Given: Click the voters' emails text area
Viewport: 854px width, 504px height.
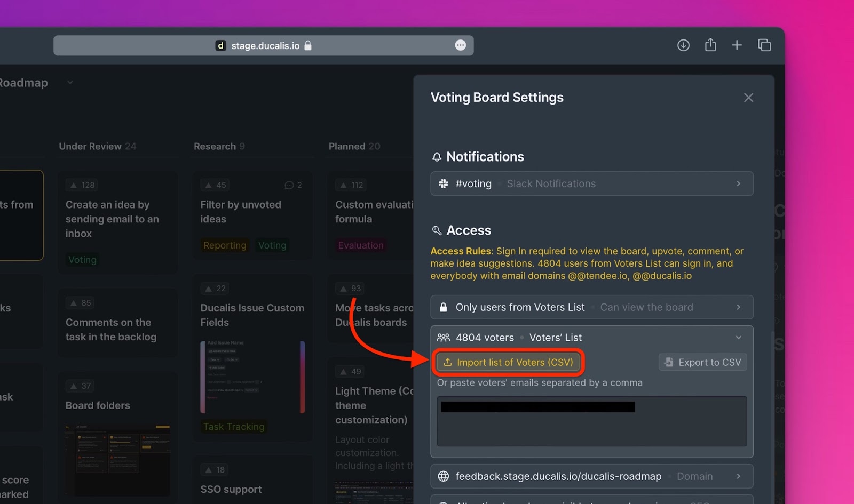Looking at the screenshot, I should click(x=592, y=421).
